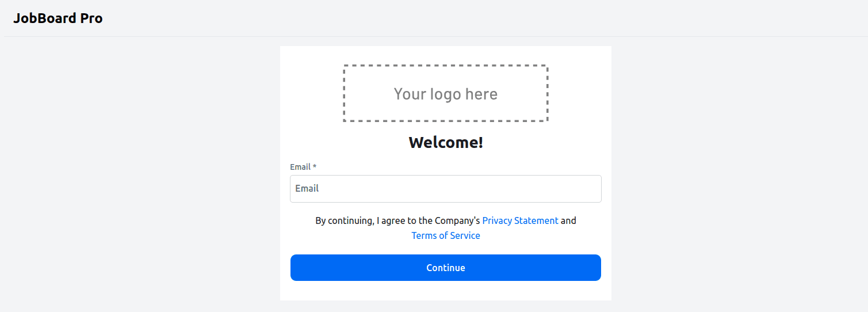Click the 'Your logo here' text
868x312 pixels.
[446, 94]
